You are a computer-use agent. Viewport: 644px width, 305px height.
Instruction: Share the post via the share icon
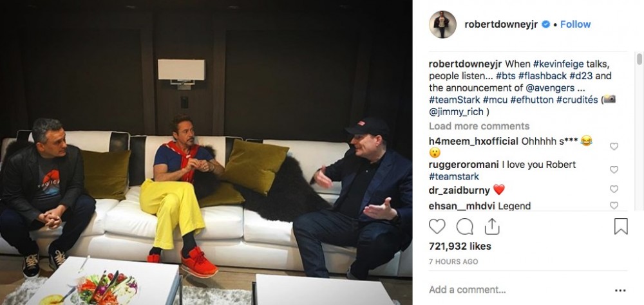(x=491, y=226)
